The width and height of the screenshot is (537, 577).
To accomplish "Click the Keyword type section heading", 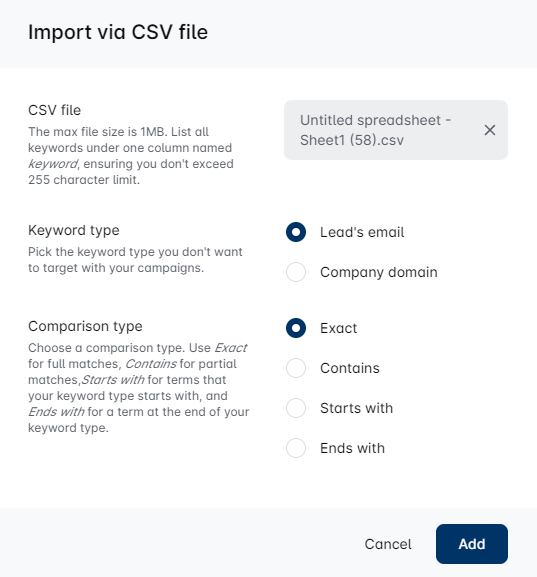I will click(x=74, y=230).
